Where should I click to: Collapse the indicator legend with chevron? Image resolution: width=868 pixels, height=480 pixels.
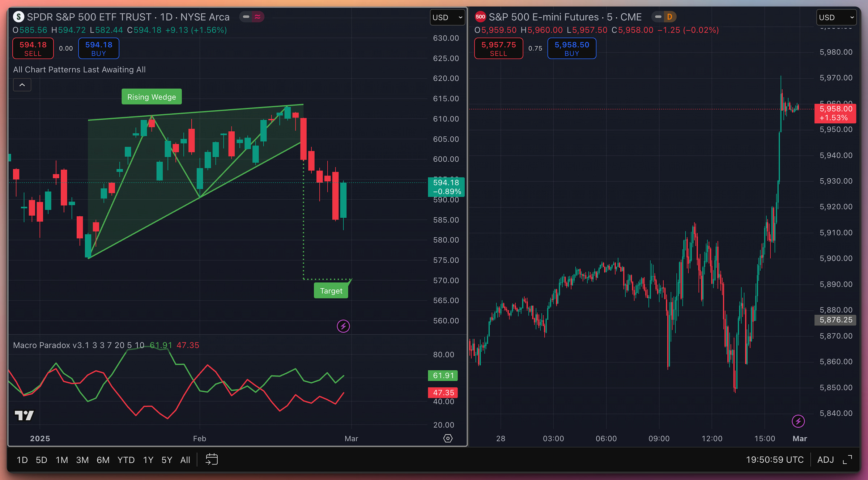point(22,85)
